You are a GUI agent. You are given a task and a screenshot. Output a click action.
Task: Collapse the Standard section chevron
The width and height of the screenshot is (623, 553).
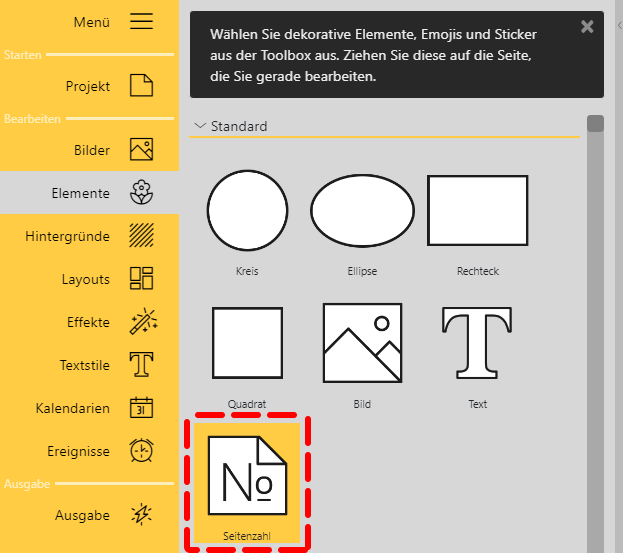(200, 126)
